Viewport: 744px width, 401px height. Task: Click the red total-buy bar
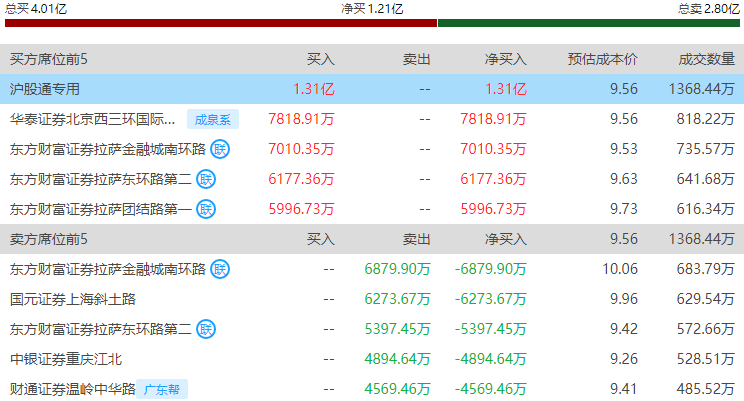pyautogui.click(x=221, y=23)
